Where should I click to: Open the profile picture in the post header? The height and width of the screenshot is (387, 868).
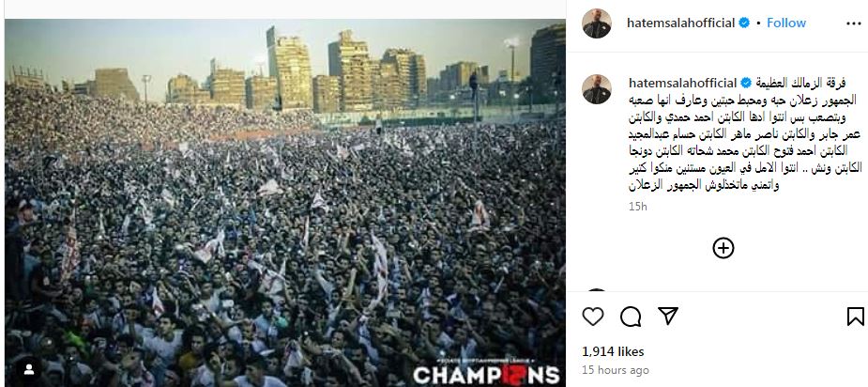(597, 23)
